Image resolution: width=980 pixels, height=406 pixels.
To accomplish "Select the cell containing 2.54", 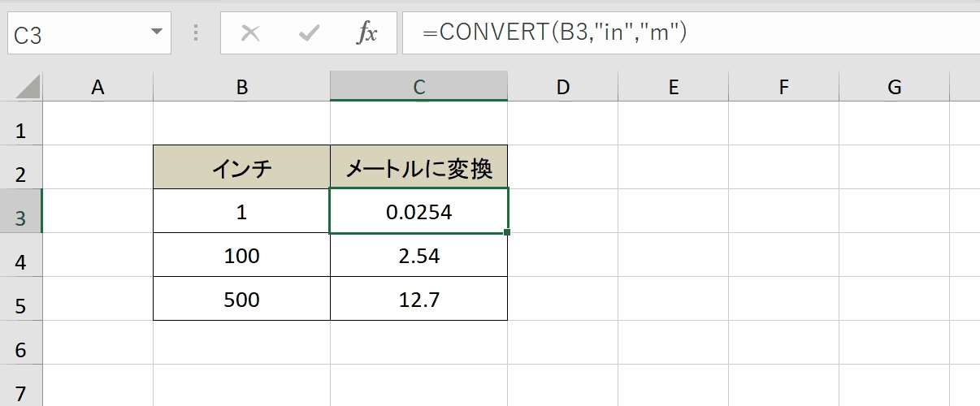I will tap(419, 255).
